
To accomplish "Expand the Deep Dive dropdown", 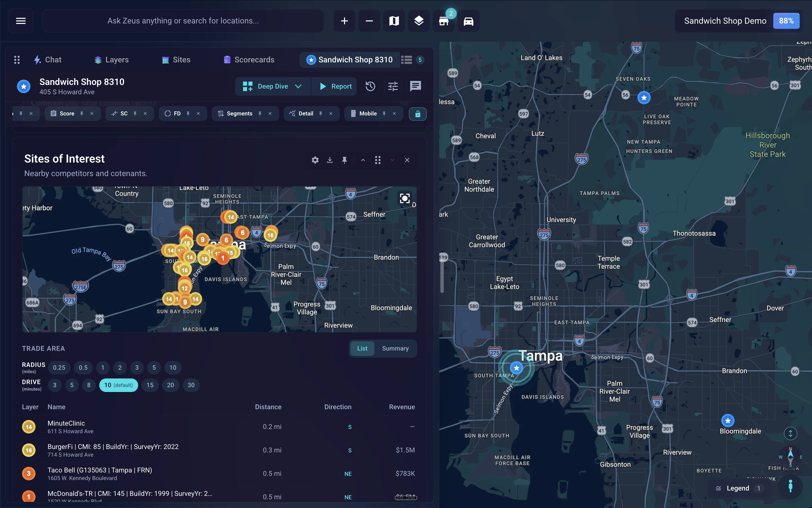I will click(298, 86).
